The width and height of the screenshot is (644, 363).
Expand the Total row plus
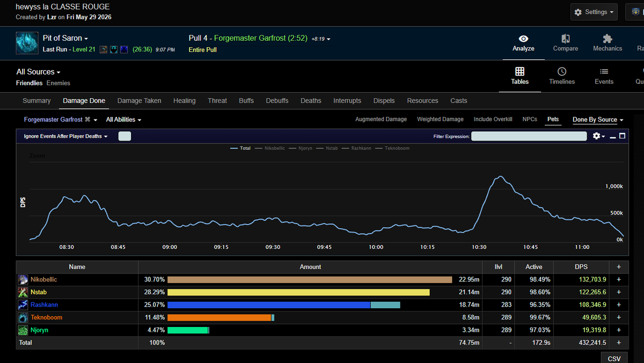(619, 343)
